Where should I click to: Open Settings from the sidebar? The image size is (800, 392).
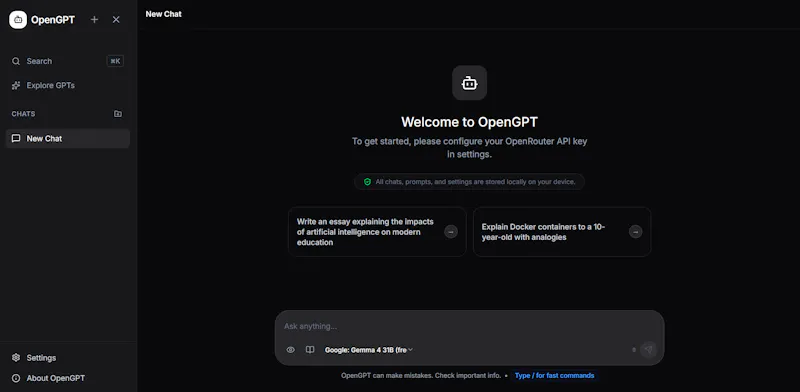pyautogui.click(x=67, y=358)
